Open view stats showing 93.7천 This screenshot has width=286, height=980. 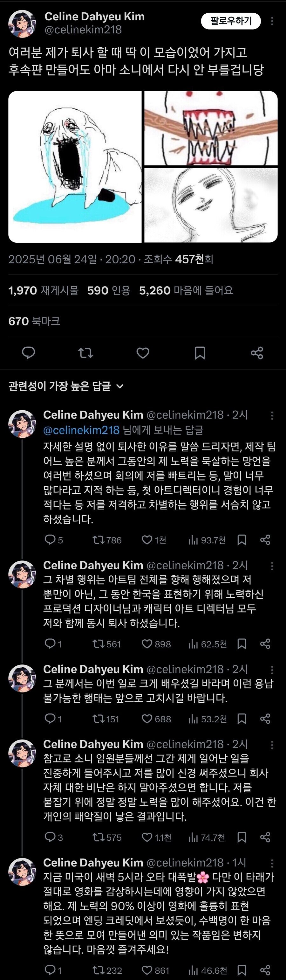pos(207,540)
